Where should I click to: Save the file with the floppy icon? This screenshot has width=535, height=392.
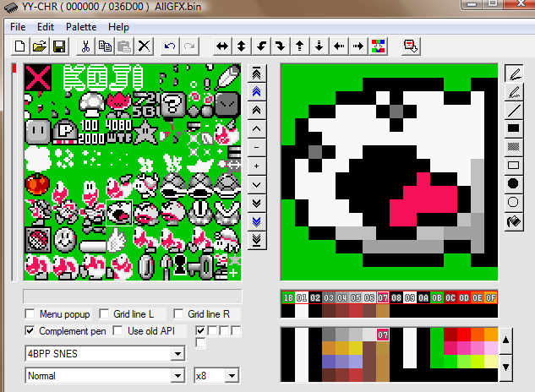[x=59, y=46]
